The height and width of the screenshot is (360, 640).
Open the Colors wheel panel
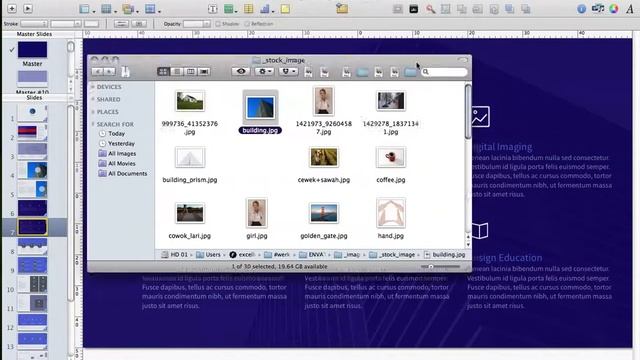pos(614,9)
